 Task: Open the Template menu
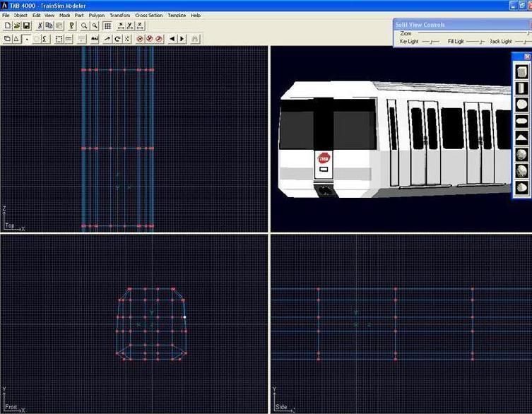[x=177, y=15]
